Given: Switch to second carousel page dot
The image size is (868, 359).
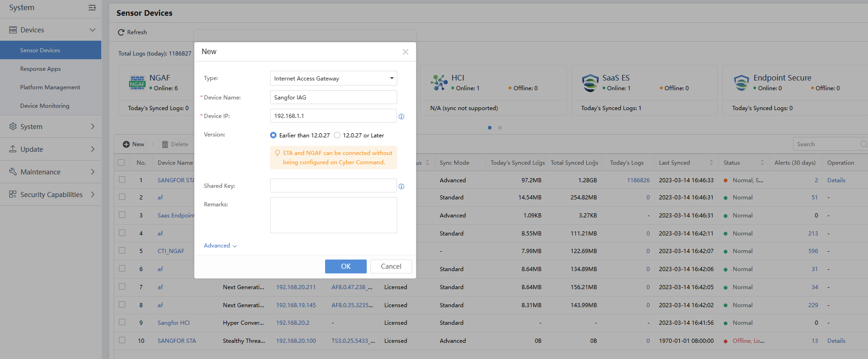Looking at the screenshot, I should [x=500, y=128].
